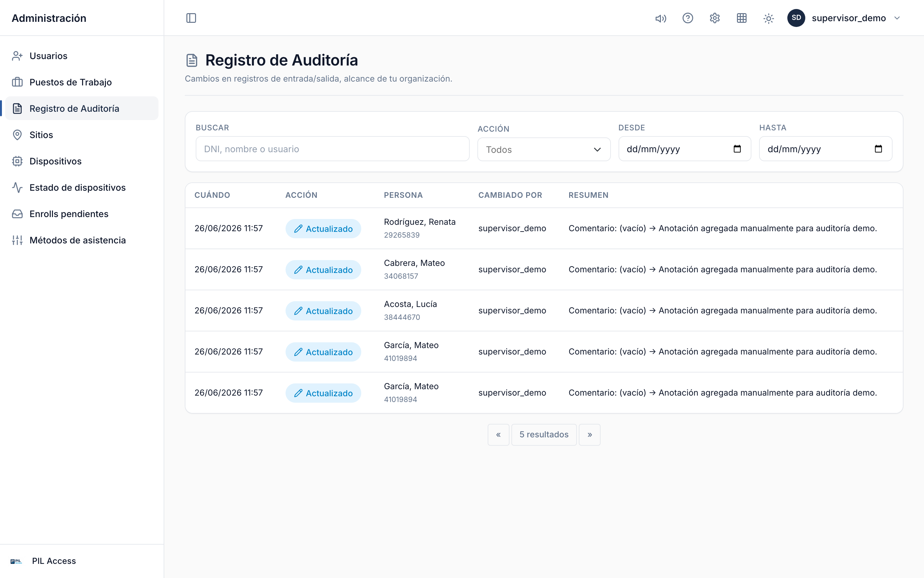The height and width of the screenshot is (578, 924).
Task: Click the name Rodríguez, Renata
Action: [x=420, y=222]
